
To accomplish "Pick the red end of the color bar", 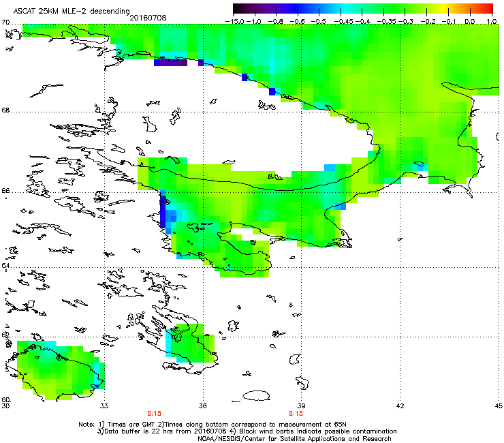I will (x=488, y=9).
